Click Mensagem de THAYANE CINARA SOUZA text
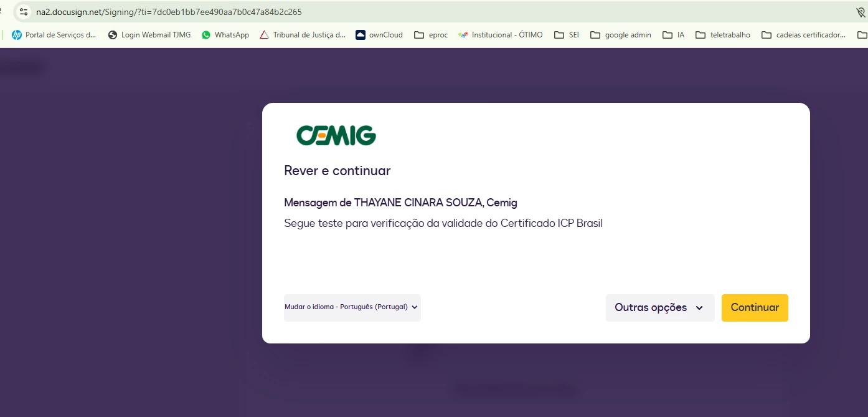The width and height of the screenshot is (868, 417). (400, 203)
